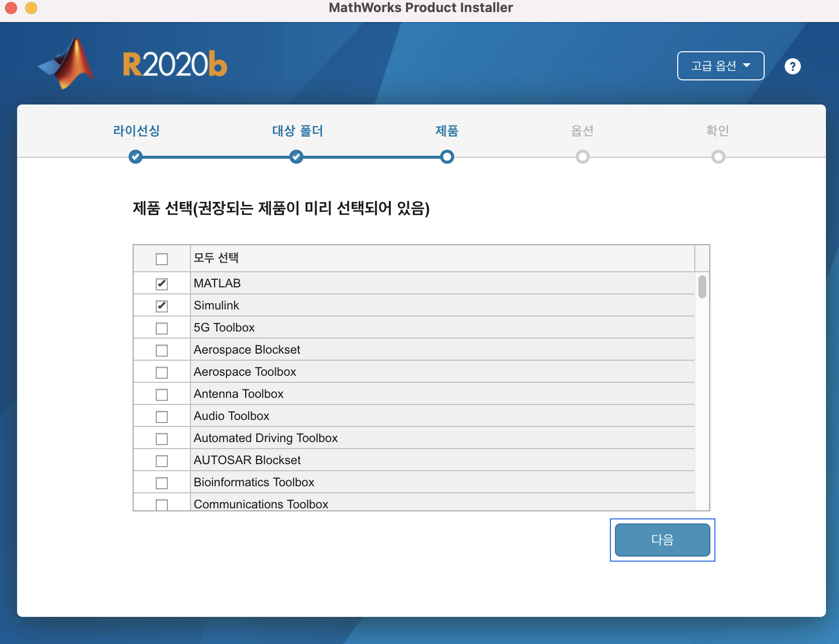This screenshot has height=644, width=839.
Task: Click the Antenna Toolbox row text
Action: point(239,394)
